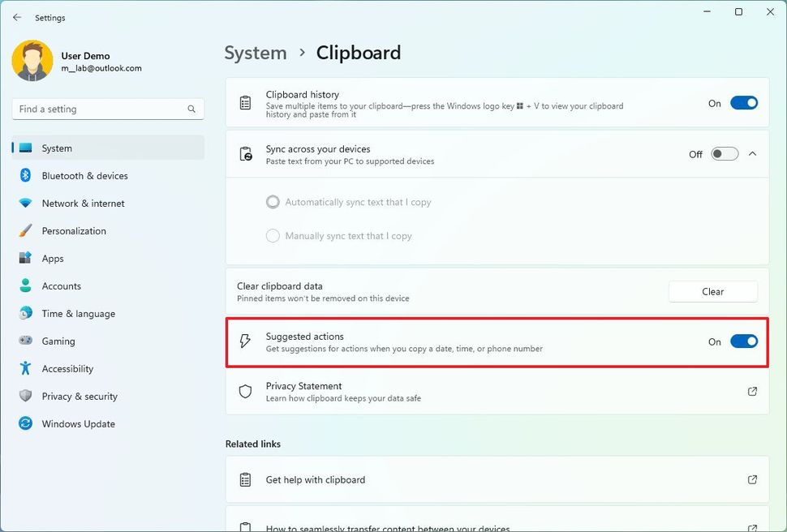
Task: Switch to Apps settings
Action: tap(53, 258)
